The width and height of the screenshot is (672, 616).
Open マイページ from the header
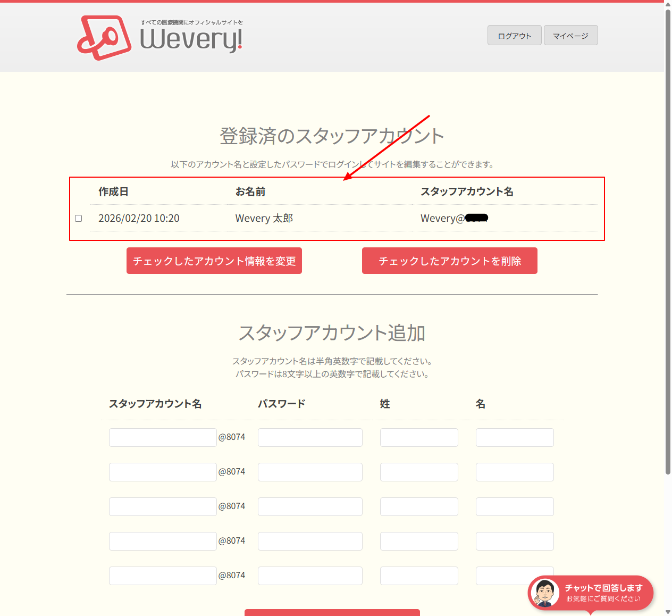(570, 36)
